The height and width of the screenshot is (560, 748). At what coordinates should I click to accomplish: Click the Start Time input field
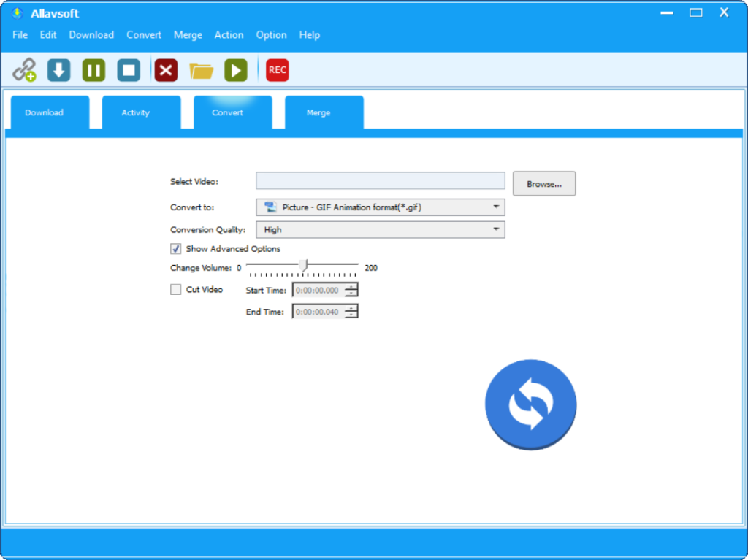point(320,289)
